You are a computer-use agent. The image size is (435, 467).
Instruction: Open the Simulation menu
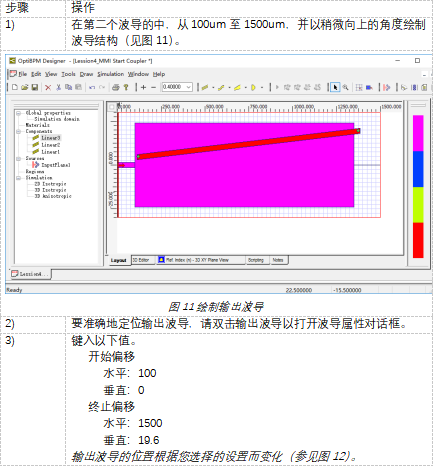110,74
